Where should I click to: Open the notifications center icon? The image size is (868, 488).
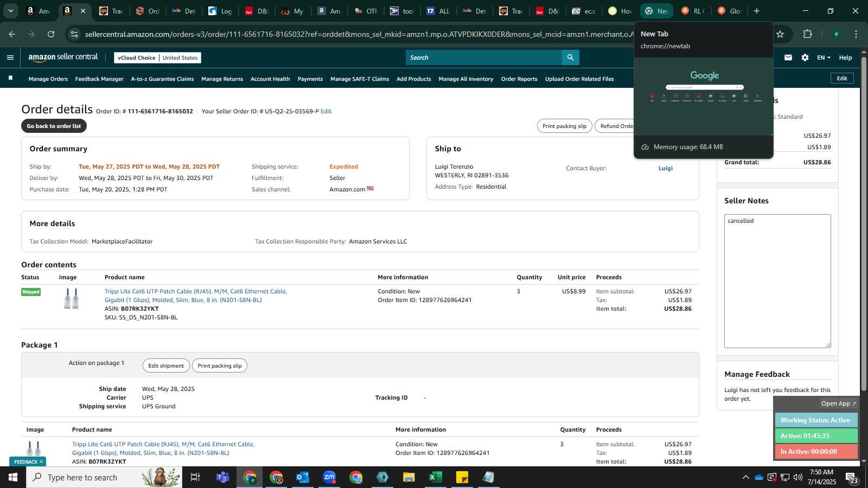coord(851,478)
